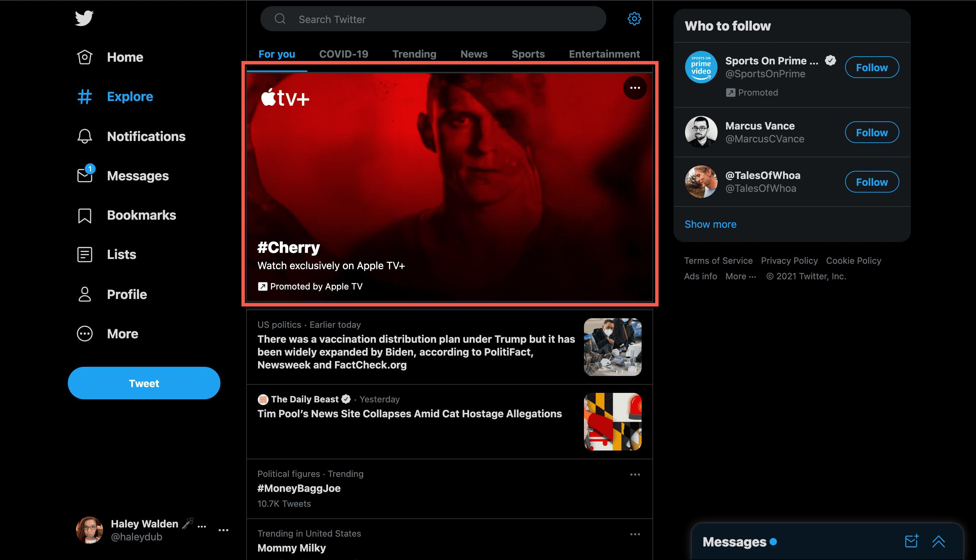This screenshot has height=560, width=976.
Task: Select the Lists icon
Action: pos(84,255)
